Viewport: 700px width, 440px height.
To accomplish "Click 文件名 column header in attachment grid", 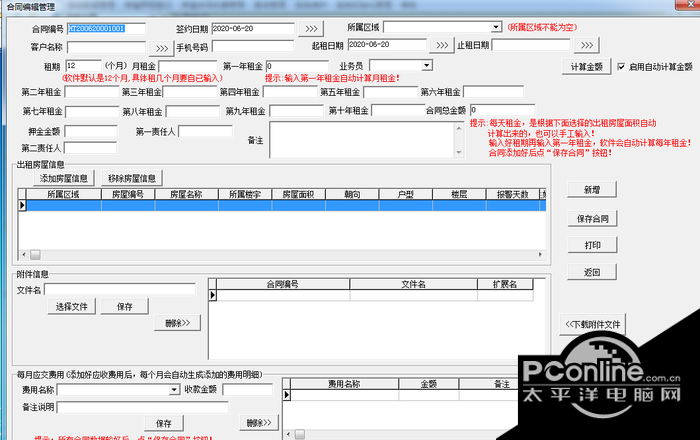I will click(x=413, y=284).
